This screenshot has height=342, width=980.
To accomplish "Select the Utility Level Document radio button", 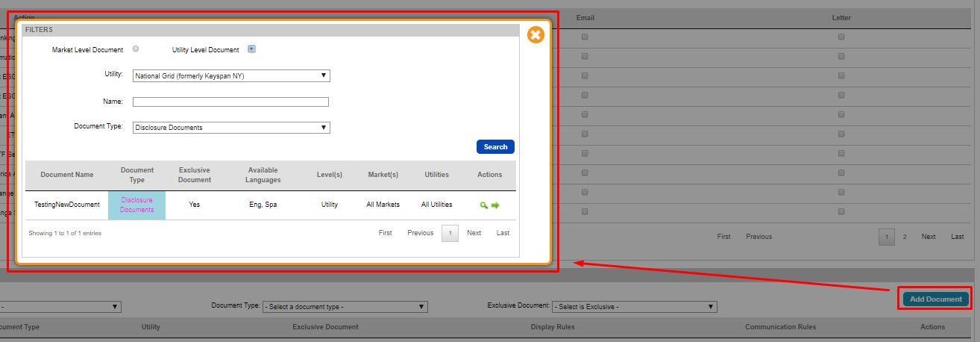I will pos(252,49).
